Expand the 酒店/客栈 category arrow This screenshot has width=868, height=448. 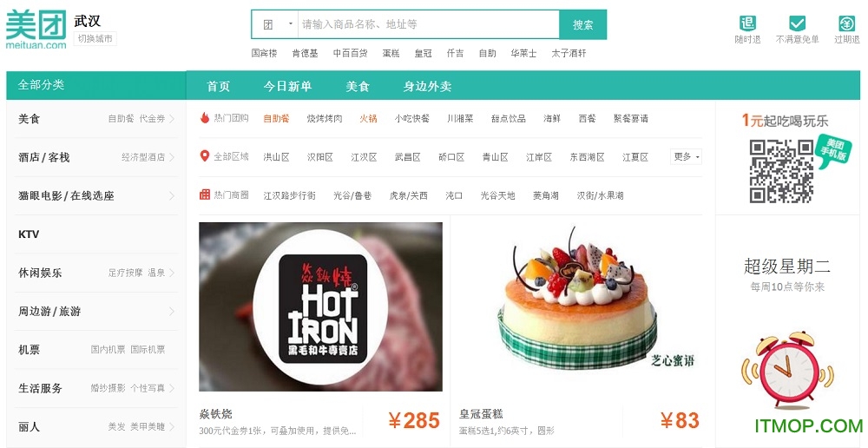(x=172, y=157)
